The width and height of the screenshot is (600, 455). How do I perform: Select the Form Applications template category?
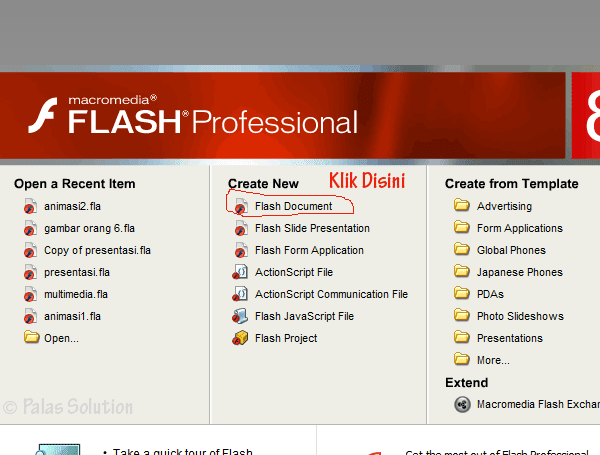pyautogui.click(x=520, y=228)
